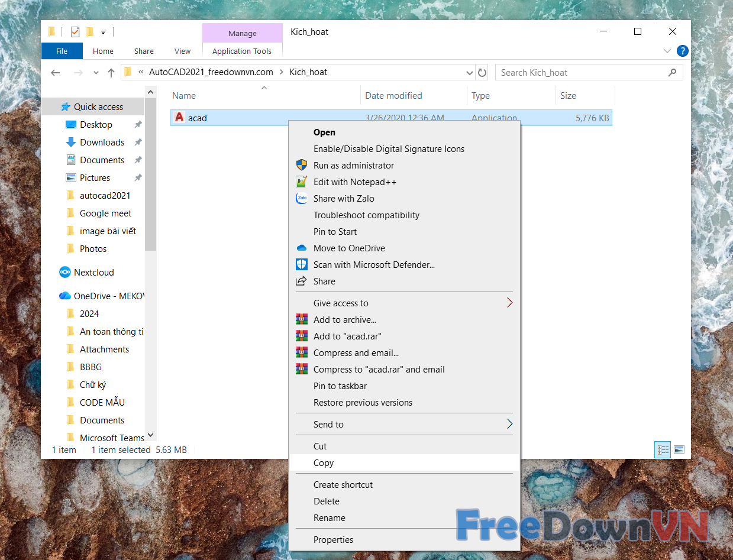
Task: Expand the Send to submenu arrow
Action: click(509, 425)
